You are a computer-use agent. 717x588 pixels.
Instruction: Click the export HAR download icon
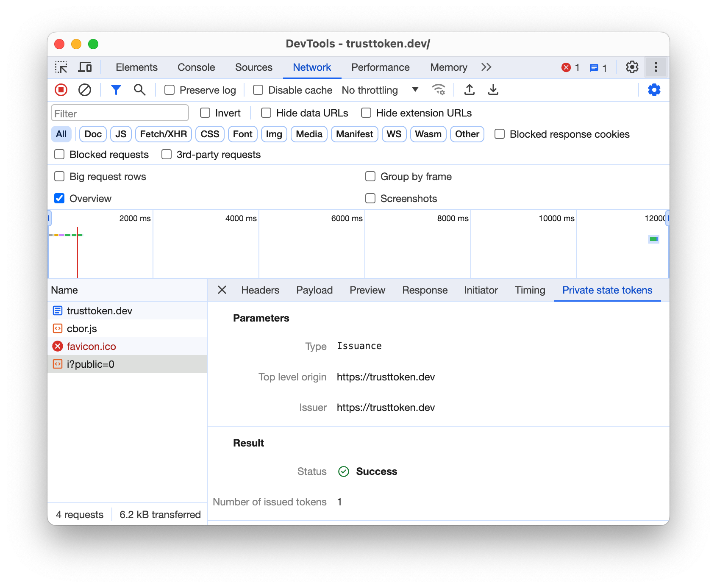(x=493, y=90)
